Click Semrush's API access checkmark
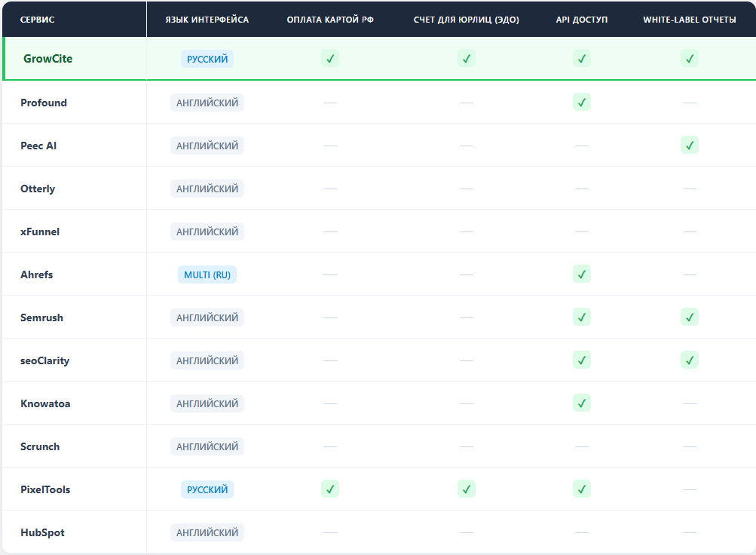Screen dimensions: 756x555 coord(581,317)
